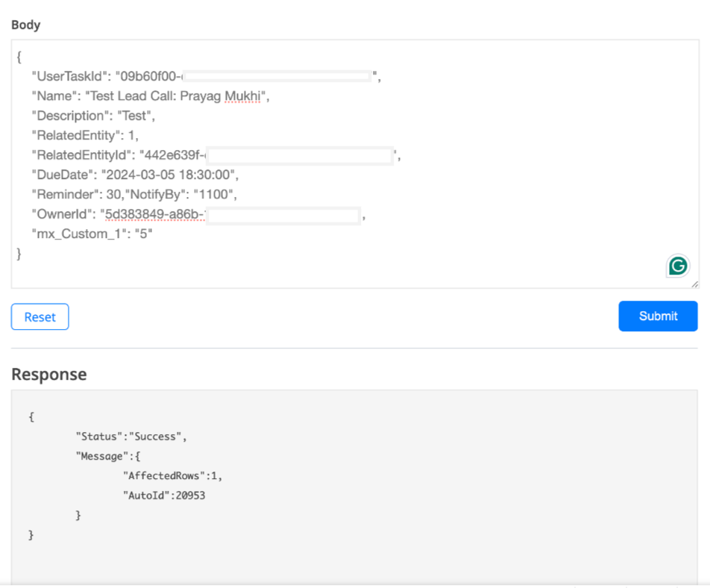Click the Submit button

[x=658, y=316]
